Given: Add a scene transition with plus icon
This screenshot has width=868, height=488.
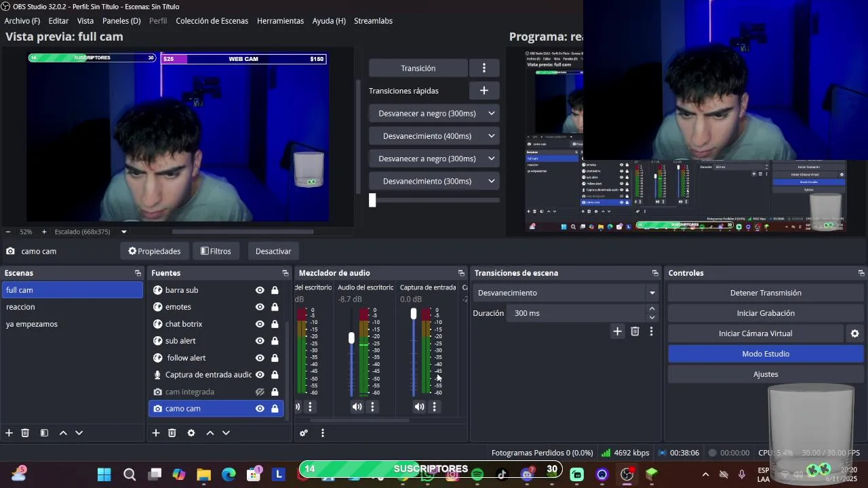Looking at the screenshot, I should (x=617, y=331).
